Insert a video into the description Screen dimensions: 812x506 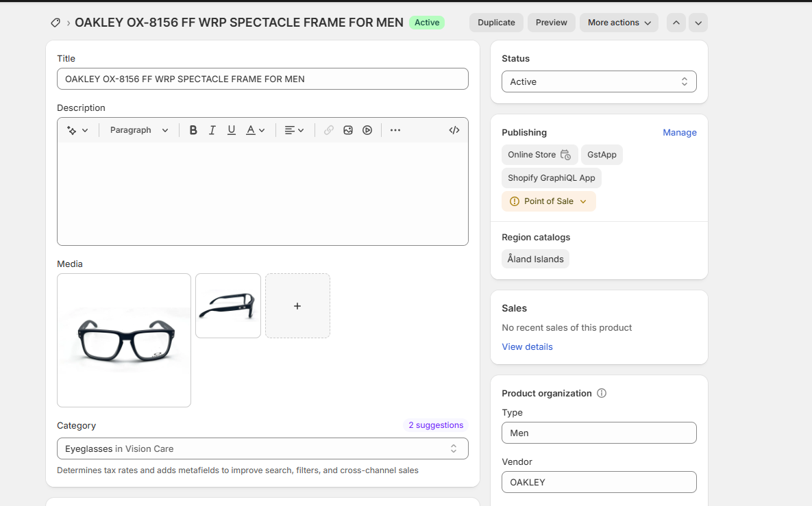(367, 130)
